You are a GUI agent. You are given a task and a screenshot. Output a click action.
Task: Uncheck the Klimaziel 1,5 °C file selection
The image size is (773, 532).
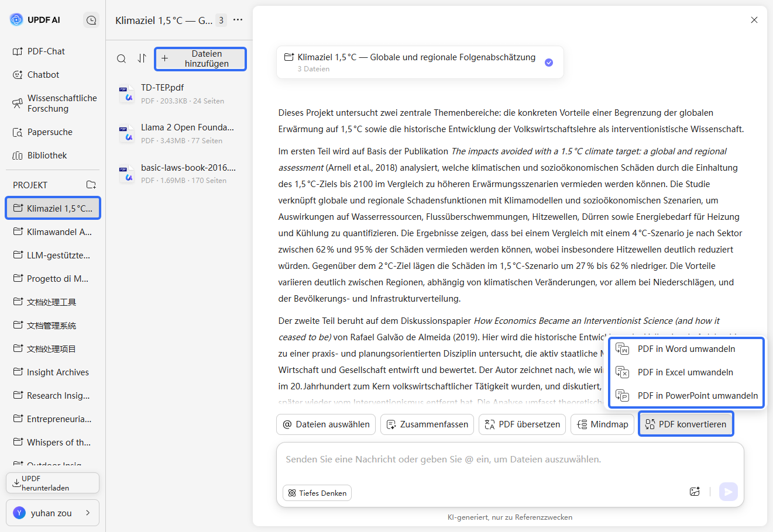point(549,62)
